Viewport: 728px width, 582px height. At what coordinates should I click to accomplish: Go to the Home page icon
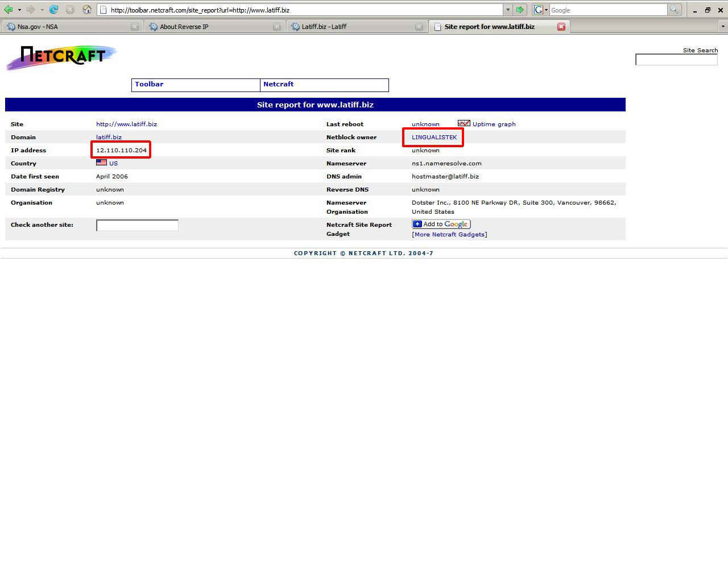tap(87, 10)
